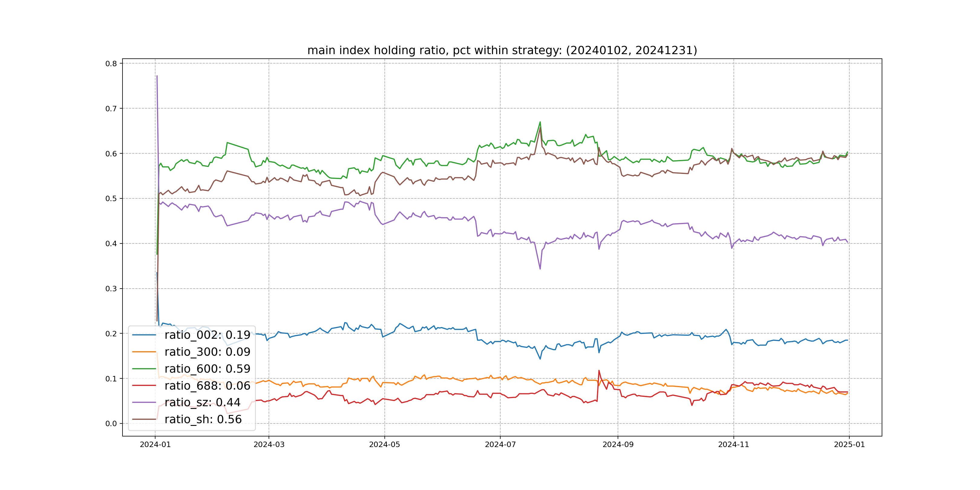The image size is (980, 490).
Task: Click the purple ratio_sz legend line sample
Action: (144, 403)
